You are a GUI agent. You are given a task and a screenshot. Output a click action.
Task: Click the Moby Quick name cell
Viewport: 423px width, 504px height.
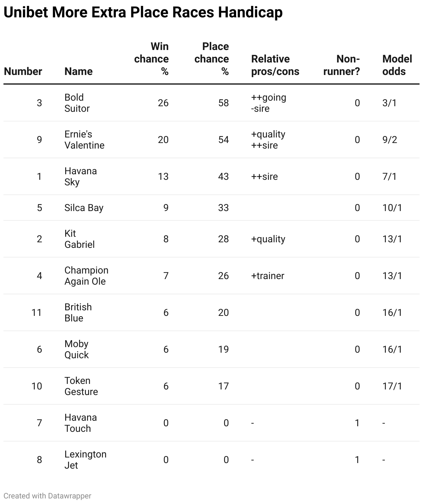(77, 349)
